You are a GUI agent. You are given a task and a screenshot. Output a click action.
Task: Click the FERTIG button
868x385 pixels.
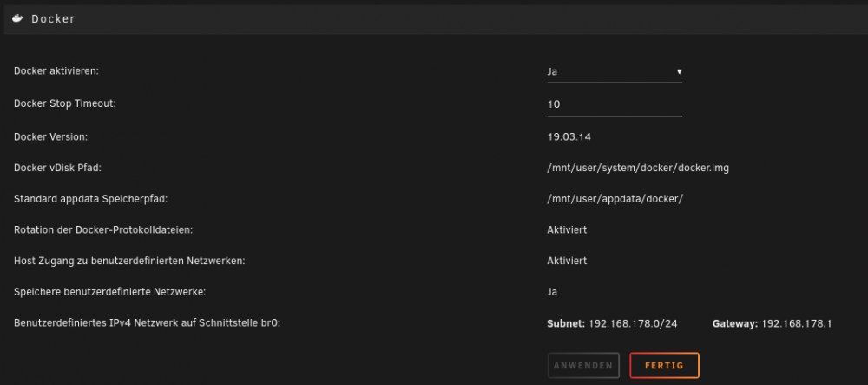coord(664,366)
